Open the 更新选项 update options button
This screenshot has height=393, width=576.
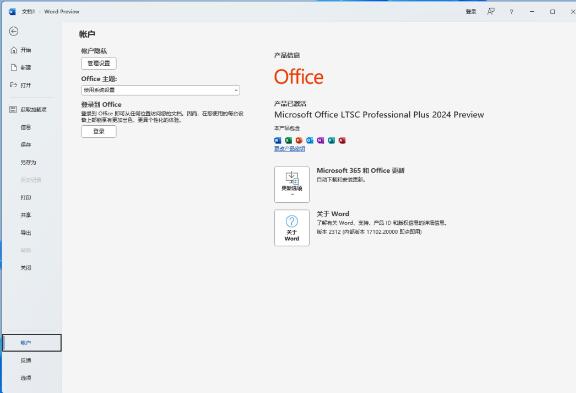click(292, 184)
